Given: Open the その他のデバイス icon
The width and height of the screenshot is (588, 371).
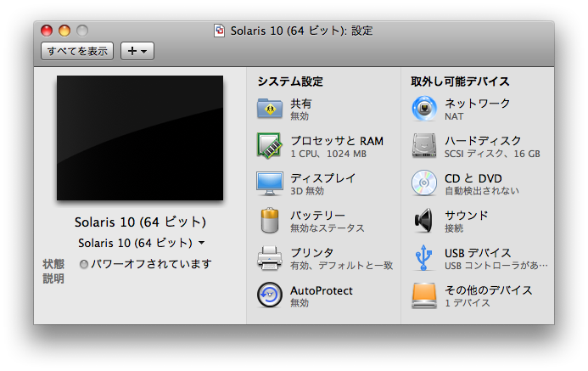Looking at the screenshot, I should [424, 295].
